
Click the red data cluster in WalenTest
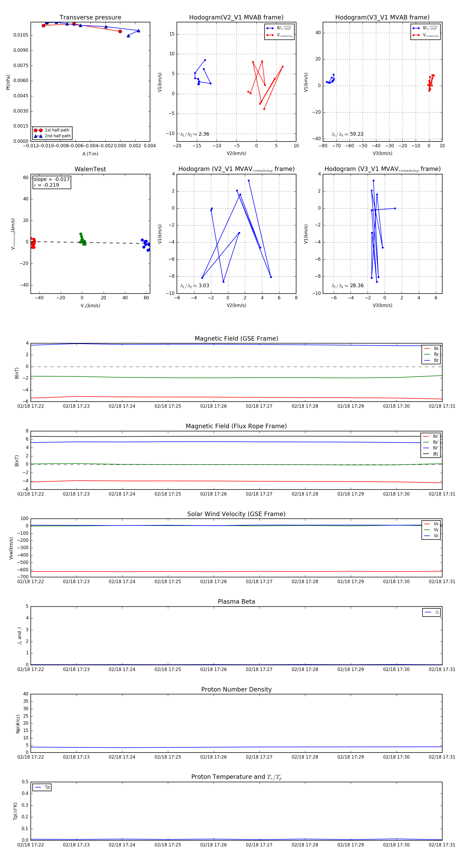pyautogui.click(x=33, y=243)
